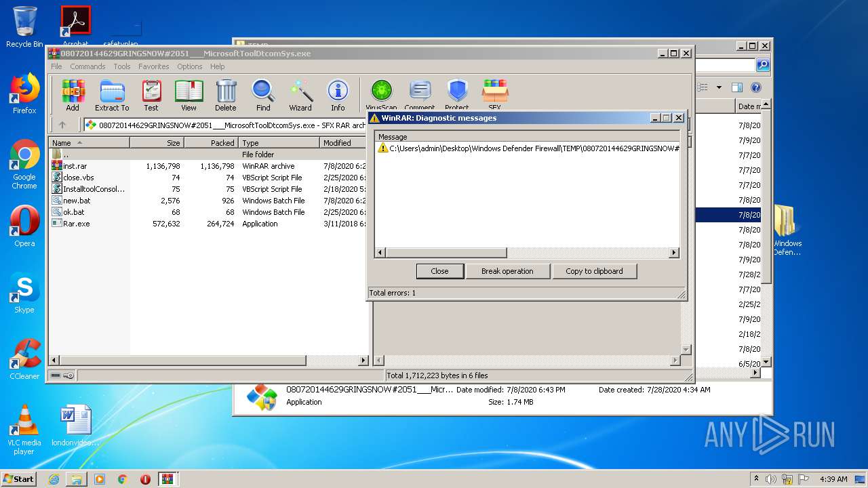Open VLC media player desktop shortcut

coord(24,430)
